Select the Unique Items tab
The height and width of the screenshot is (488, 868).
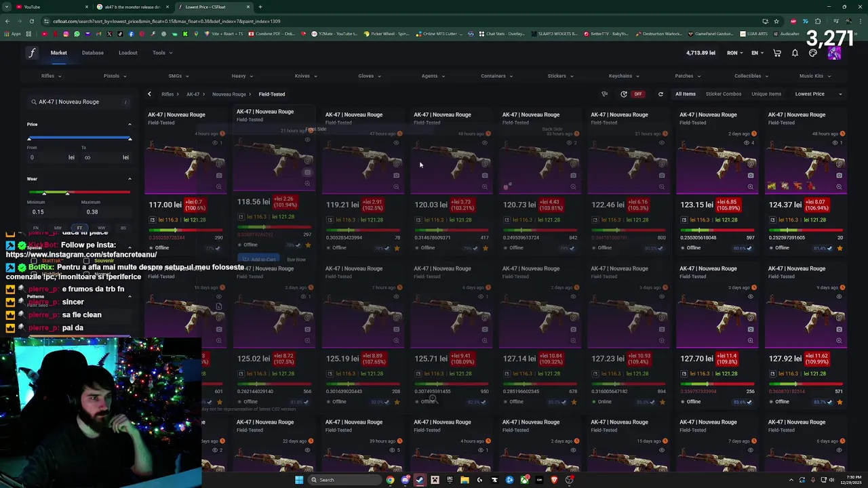766,94
